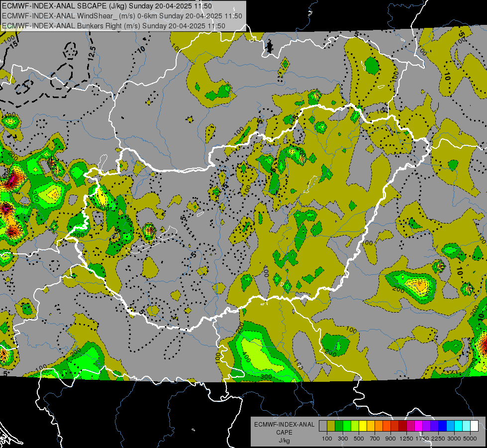The width and height of the screenshot is (487, 448).
Task: Click the 5000 value under the color bar
Action: (x=470, y=439)
